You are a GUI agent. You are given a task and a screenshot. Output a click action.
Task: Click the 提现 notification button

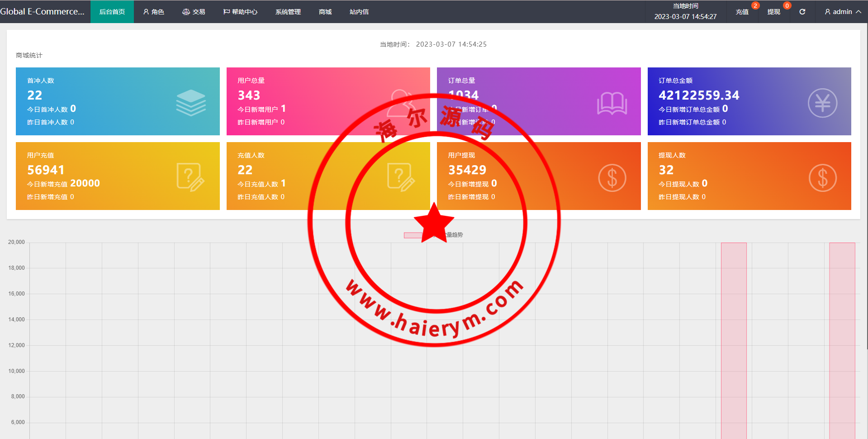[x=773, y=12]
